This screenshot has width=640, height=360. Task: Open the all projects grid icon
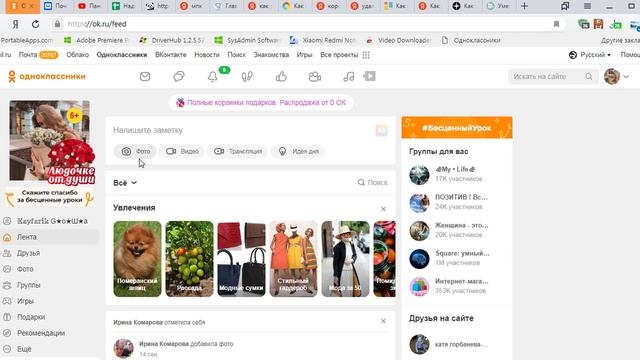click(366, 55)
